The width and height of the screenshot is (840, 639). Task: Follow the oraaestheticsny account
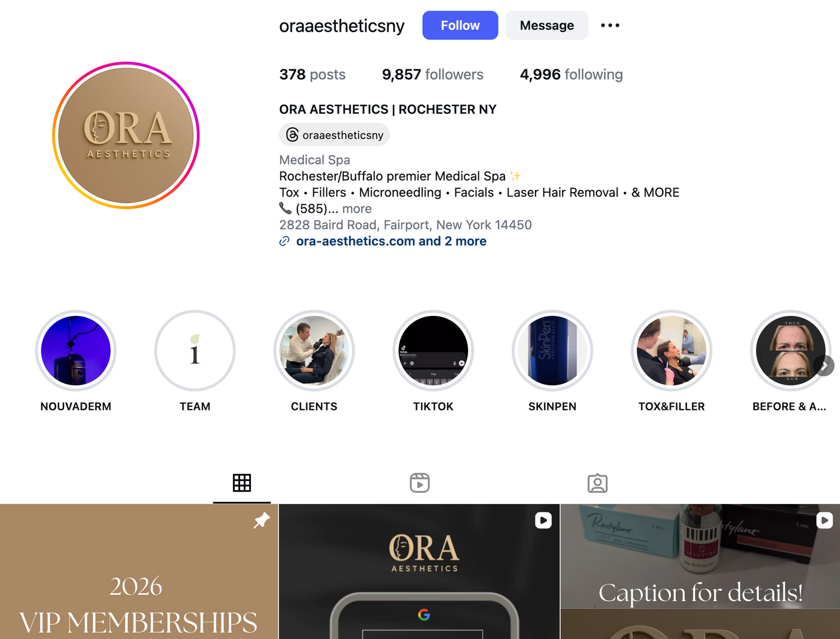click(x=460, y=25)
